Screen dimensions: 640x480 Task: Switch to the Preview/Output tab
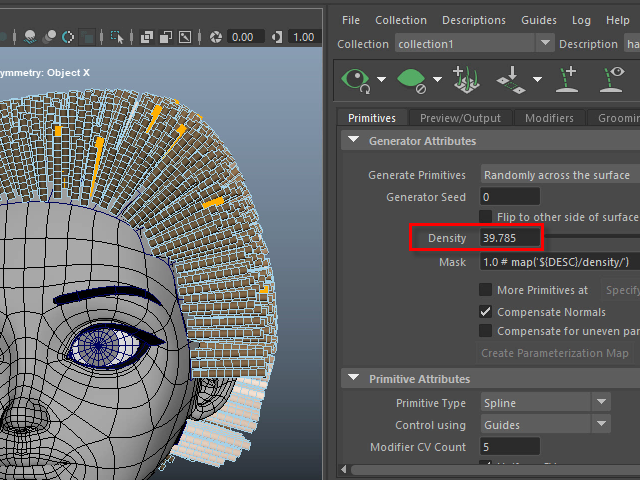click(460, 118)
